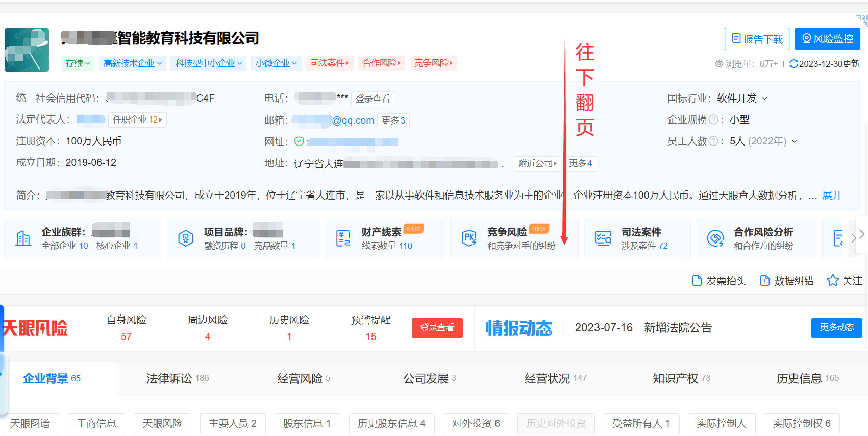
Task: Switch to 公司发展 3 tab
Action: point(430,378)
